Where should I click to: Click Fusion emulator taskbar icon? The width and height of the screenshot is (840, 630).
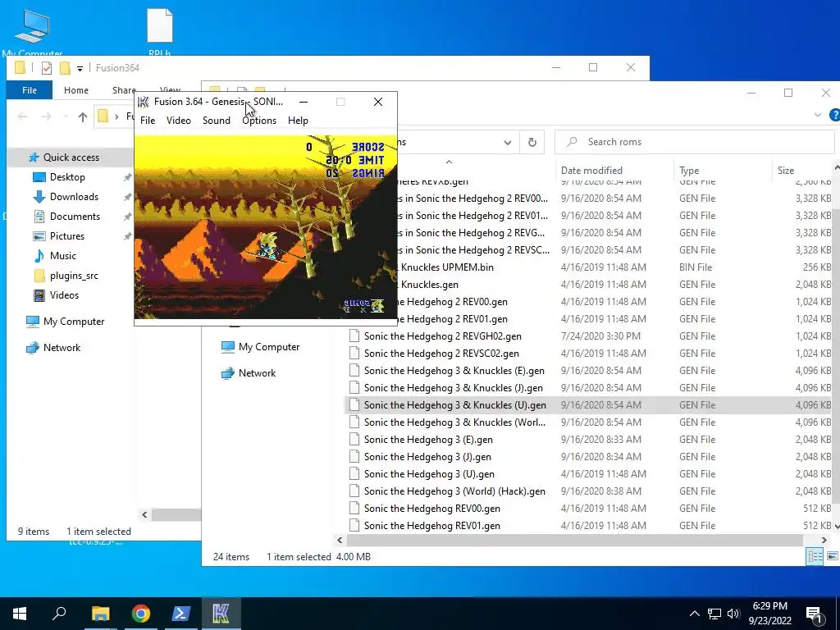pyautogui.click(x=221, y=614)
